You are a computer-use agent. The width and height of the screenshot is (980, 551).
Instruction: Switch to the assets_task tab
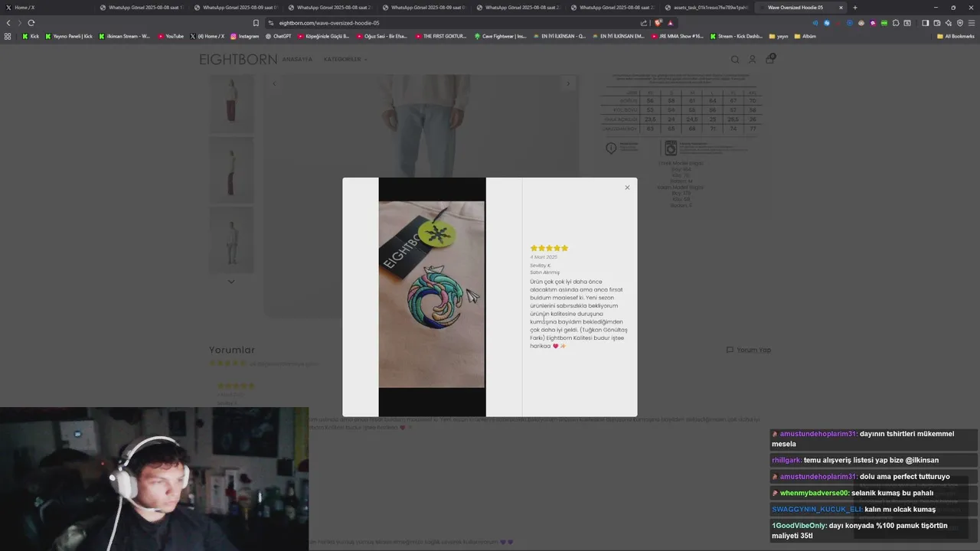pos(706,8)
